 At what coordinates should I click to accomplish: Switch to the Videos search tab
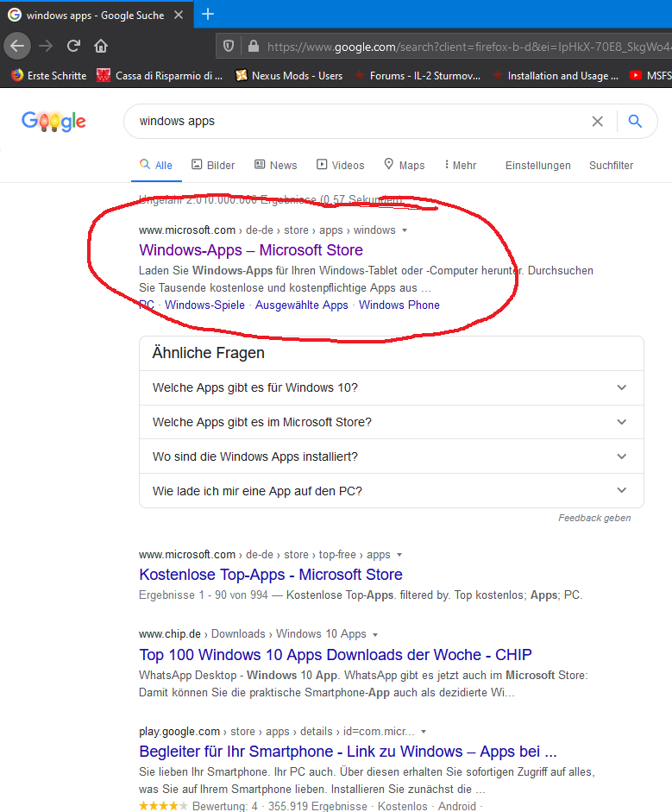tap(340, 165)
